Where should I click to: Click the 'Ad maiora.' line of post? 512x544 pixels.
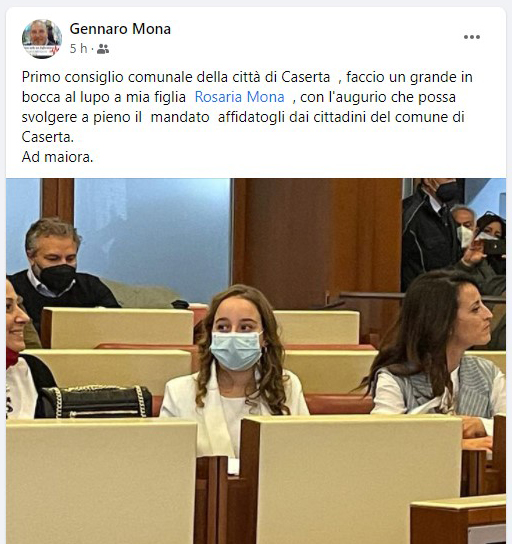pyautogui.click(x=57, y=157)
